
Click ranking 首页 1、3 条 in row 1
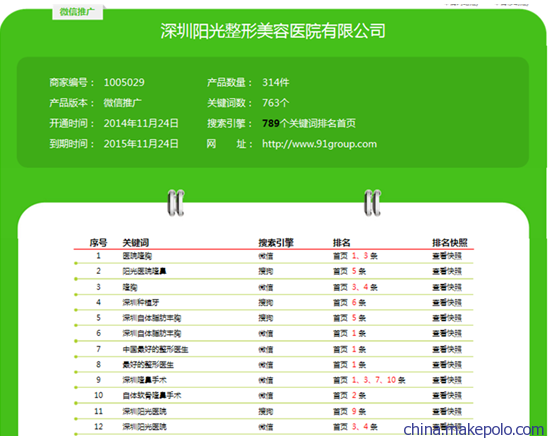point(355,256)
